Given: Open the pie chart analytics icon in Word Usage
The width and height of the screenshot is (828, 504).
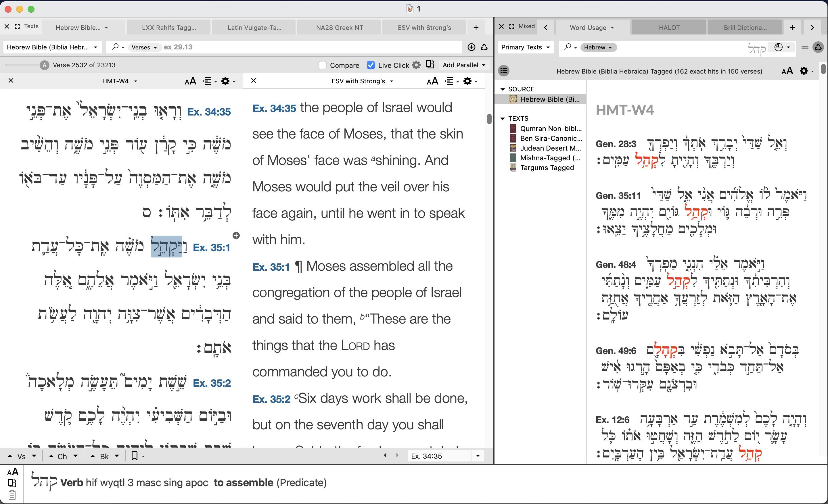Looking at the screenshot, I should (x=778, y=47).
